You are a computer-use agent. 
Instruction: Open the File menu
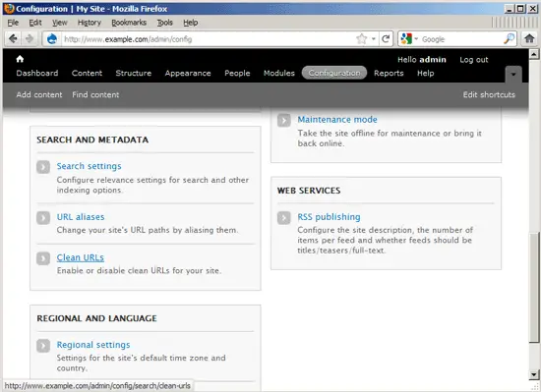click(13, 23)
